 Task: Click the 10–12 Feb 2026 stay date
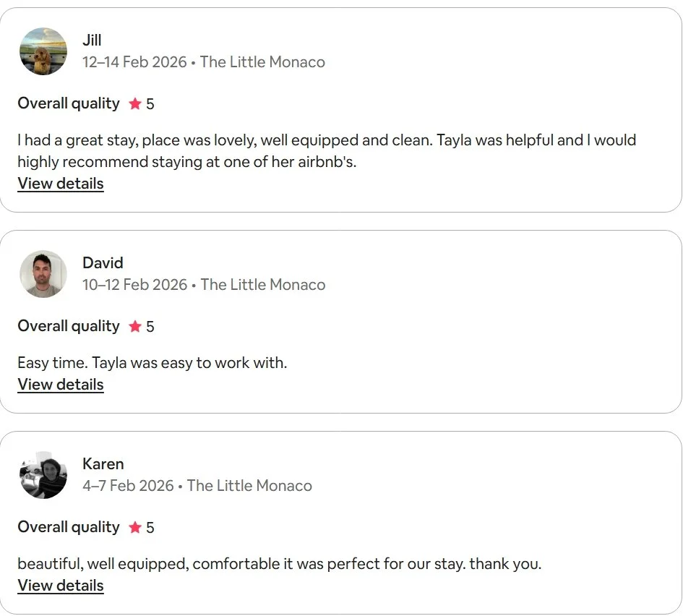coord(134,284)
